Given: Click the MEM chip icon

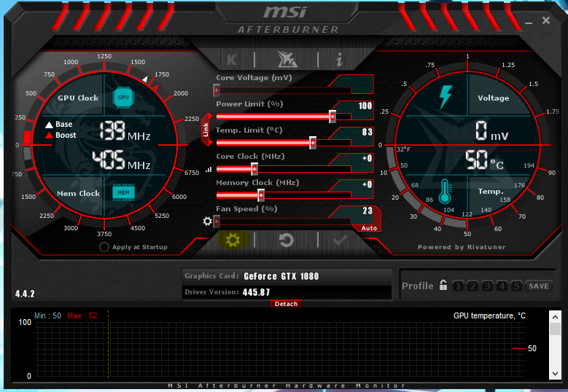Looking at the screenshot, I should (123, 192).
